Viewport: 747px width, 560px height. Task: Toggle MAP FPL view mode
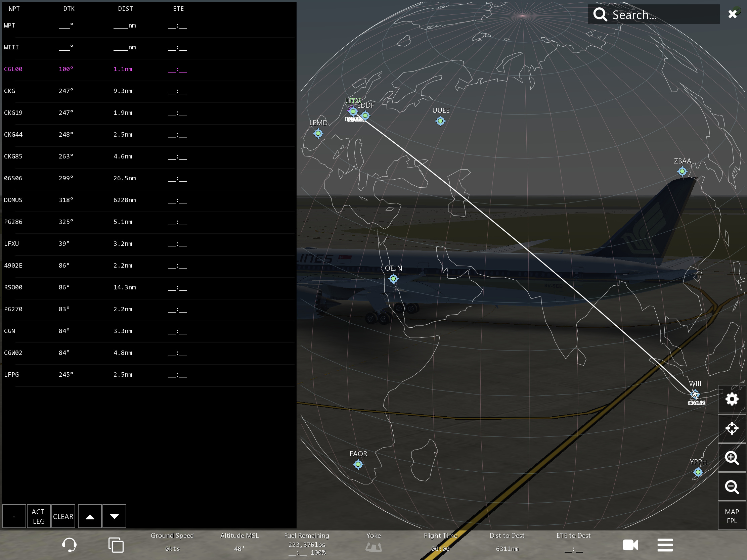coord(732,516)
